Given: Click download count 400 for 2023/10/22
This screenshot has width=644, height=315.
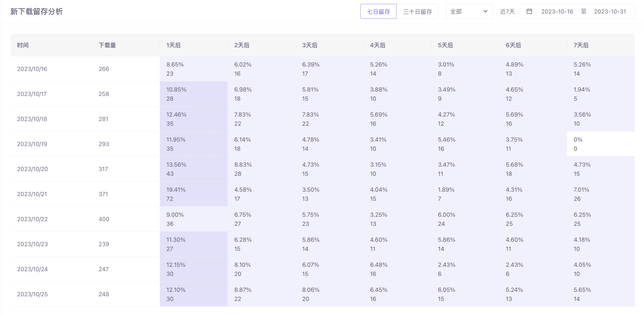Looking at the screenshot, I should [x=104, y=219].
